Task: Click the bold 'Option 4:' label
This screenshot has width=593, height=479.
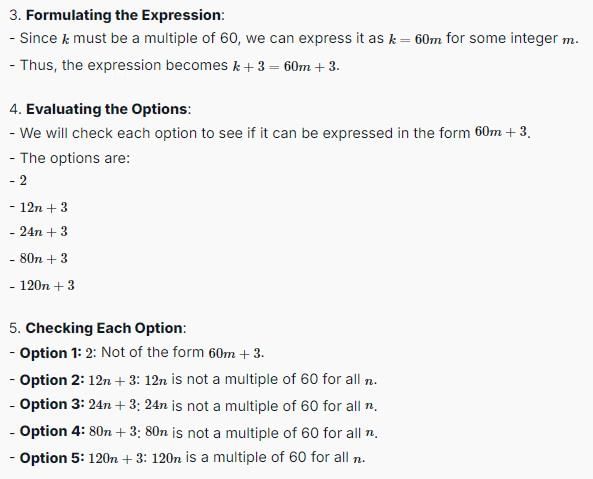Action: 52,431
